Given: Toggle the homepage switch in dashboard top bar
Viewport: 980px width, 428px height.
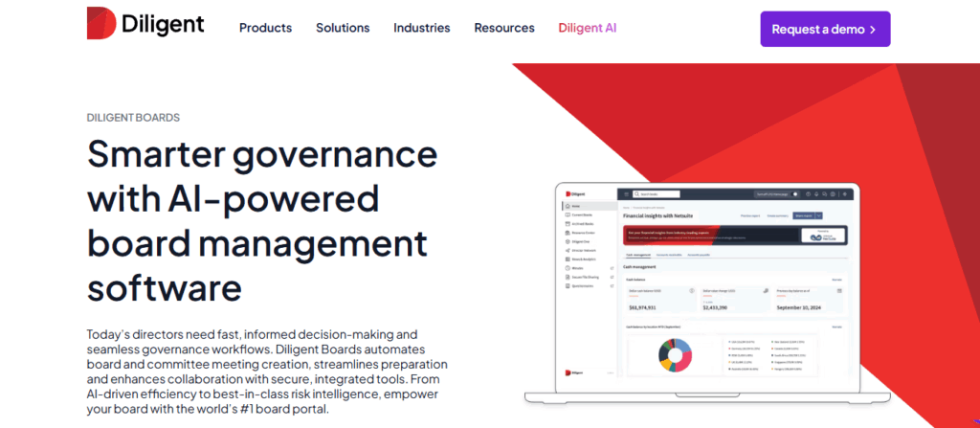Looking at the screenshot, I should tap(794, 193).
